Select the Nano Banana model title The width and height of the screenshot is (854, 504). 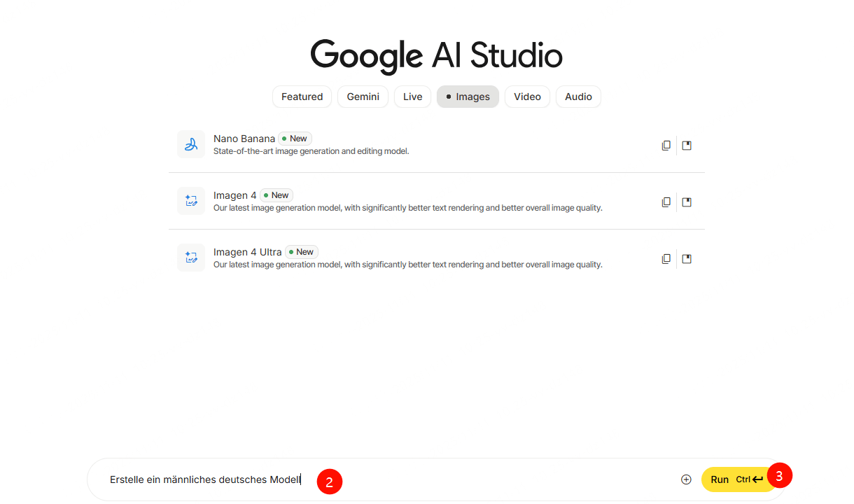[244, 139]
